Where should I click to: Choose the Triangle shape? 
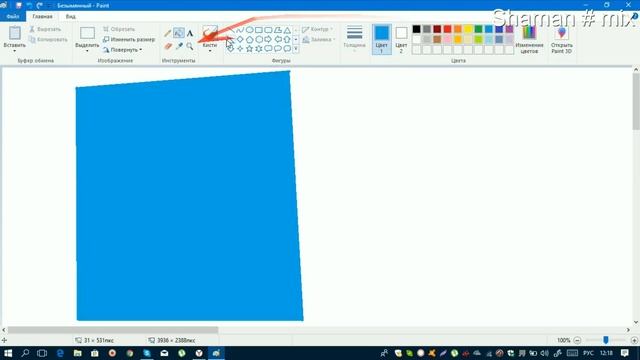[x=287, y=30]
